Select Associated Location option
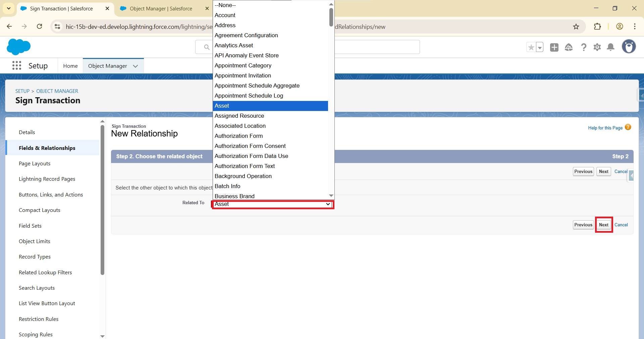Viewport: 644px width, 339px height. coord(270,126)
